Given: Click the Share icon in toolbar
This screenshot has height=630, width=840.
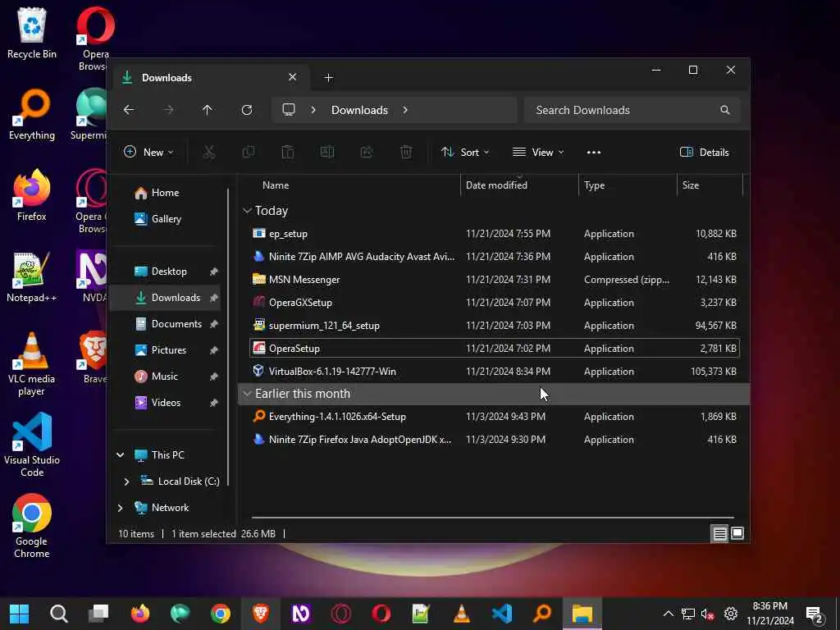Looking at the screenshot, I should tap(367, 152).
